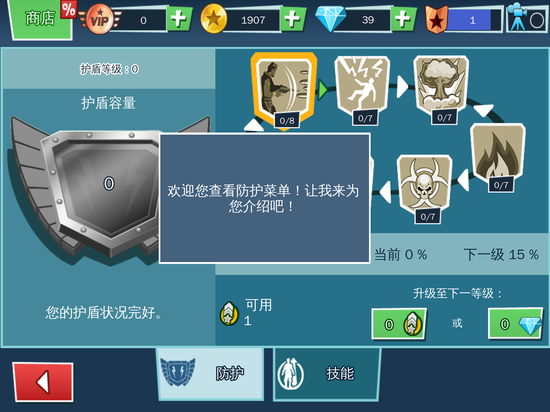The image size is (550, 412).
Task: Upgrade using diamonds button
Action: point(516,323)
